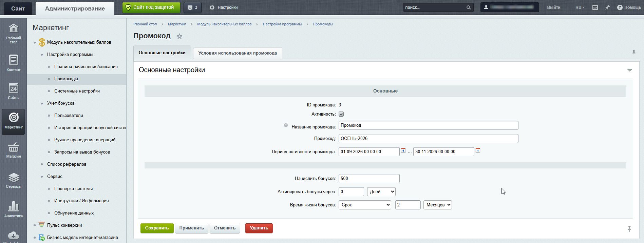The image size is (644, 243).
Task: Open Правила начисления/списания in the tree
Action: click(86, 67)
